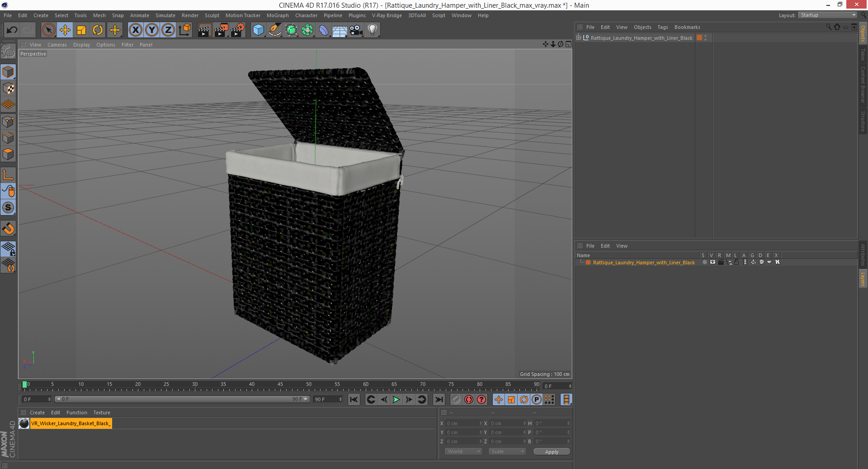
Task: Select the Live Selection tool
Action: (x=48, y=30)
